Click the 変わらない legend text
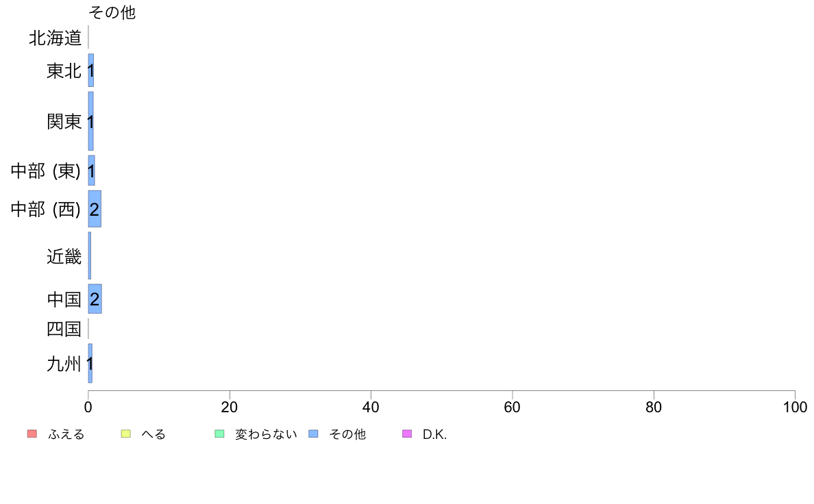The width and height of the screenshot is (814, 504). pos(266,434)
